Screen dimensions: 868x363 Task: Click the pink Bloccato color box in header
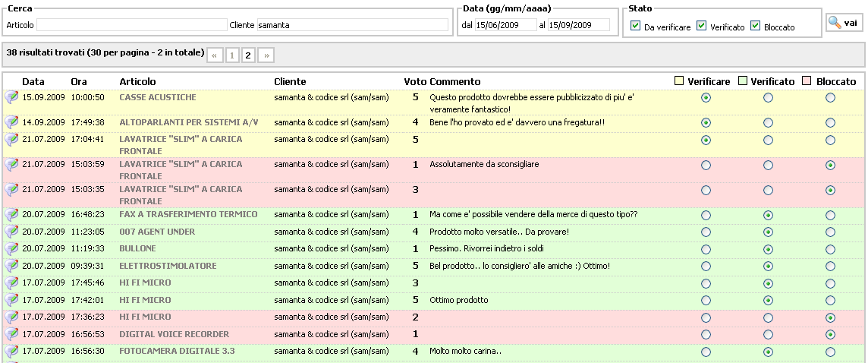point(807,81)
